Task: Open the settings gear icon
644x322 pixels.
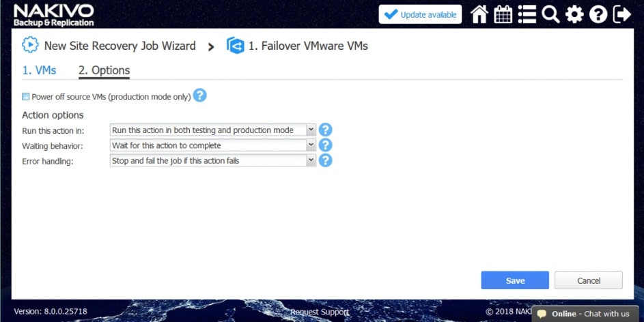Action: point(574,14)
